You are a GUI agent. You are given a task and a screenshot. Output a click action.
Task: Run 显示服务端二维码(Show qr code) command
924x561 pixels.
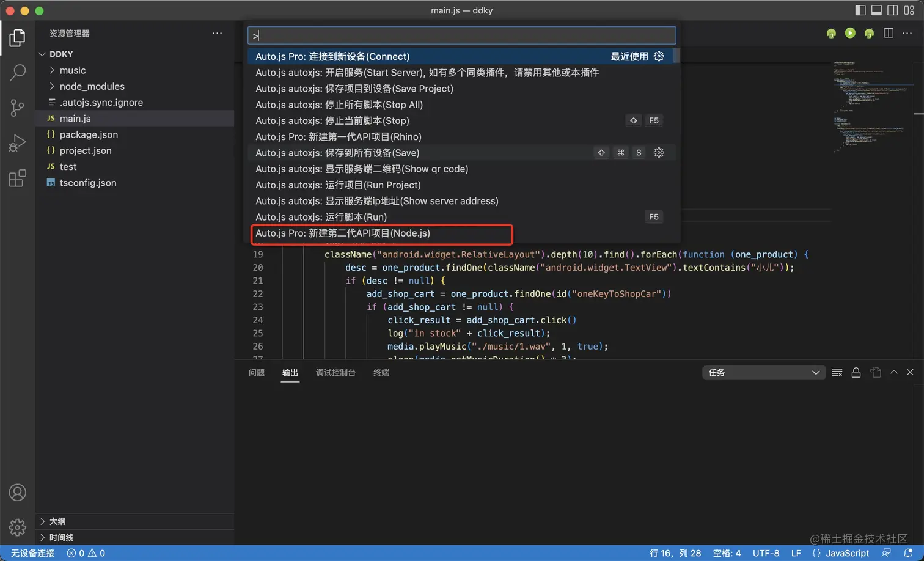(x=461, y=169)
